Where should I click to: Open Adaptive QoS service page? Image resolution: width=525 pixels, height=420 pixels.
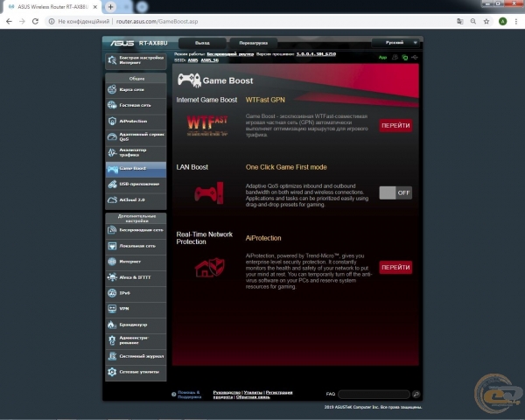click(x=136, y=137)
